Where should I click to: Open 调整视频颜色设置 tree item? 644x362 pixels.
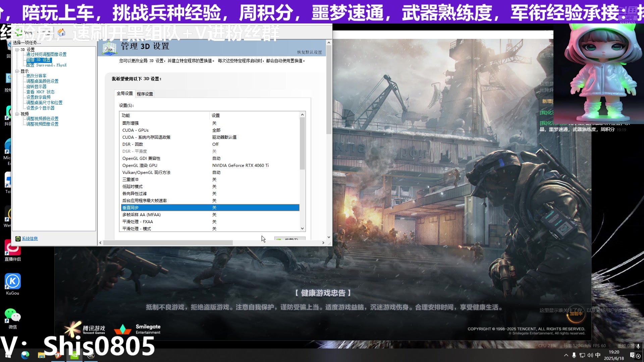click(42, 119)
